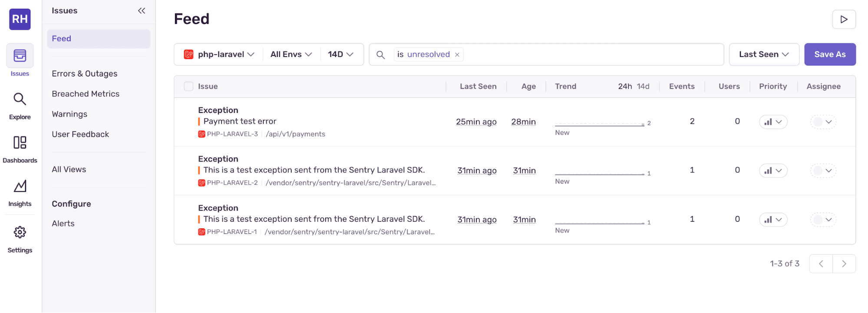Viewport: 868px width, 313px height.
Task: Go to Dashboards in sidebar
Action: (x=20, y=149)
